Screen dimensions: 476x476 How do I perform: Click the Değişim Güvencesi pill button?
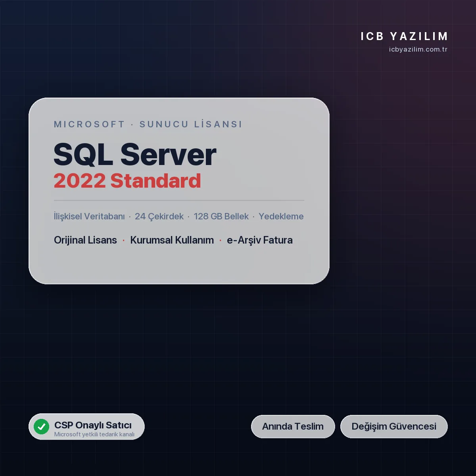point(394,426)
